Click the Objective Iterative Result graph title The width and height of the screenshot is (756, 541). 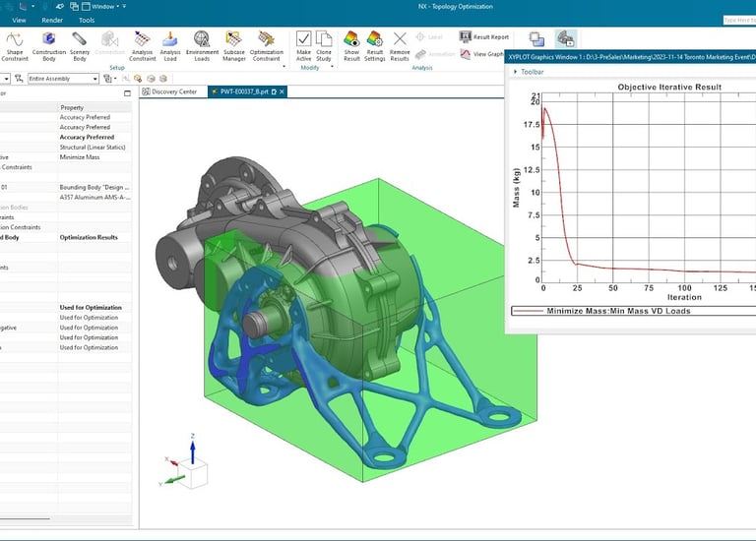coord(669,88)
